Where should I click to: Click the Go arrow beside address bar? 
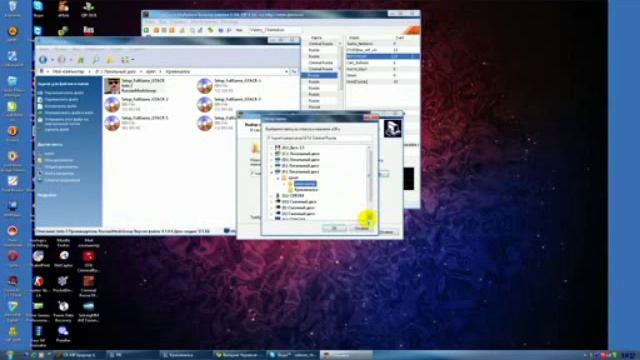[294, 71]
